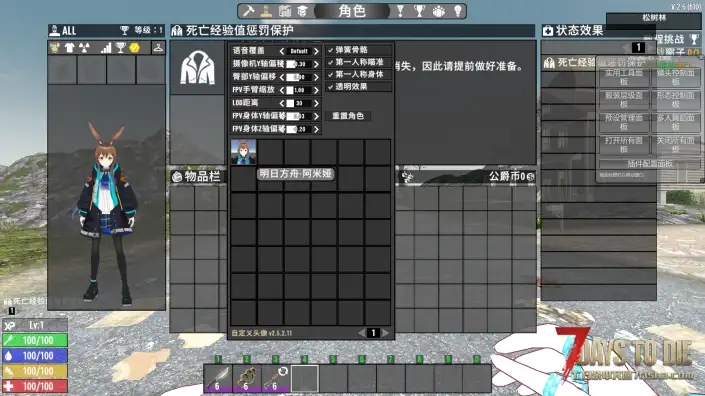Decrease 臀部Y轴偏移 with left arrow
The width and height of the screenshot is (705, 396).
pyautogui.click(x=282, y=77)
